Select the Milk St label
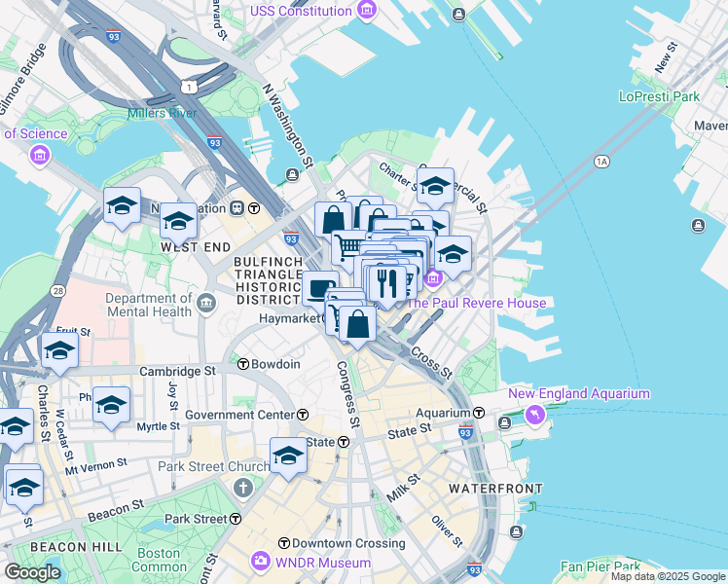This screenshot has width=728, height=584. 403,488
